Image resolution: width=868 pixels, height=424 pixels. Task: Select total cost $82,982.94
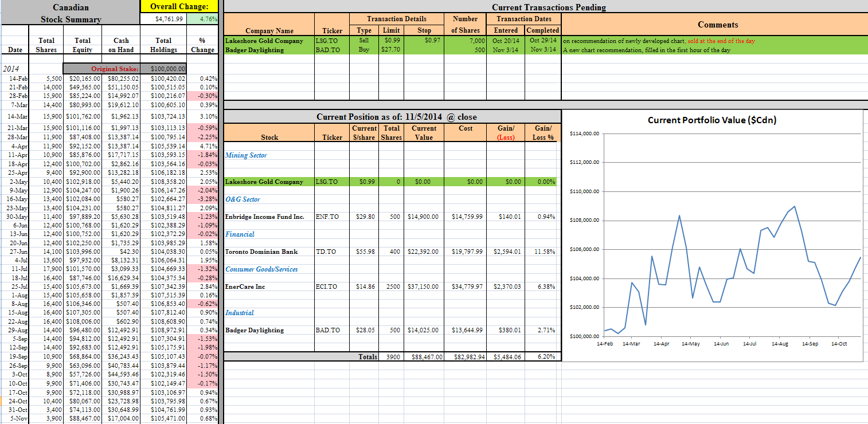click(x=466, y=356)
